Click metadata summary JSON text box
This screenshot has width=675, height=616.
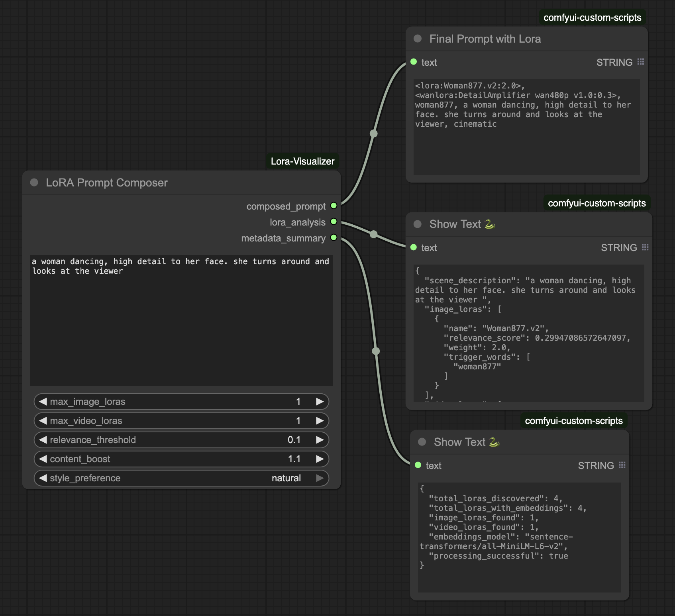[x=520, y=537]
